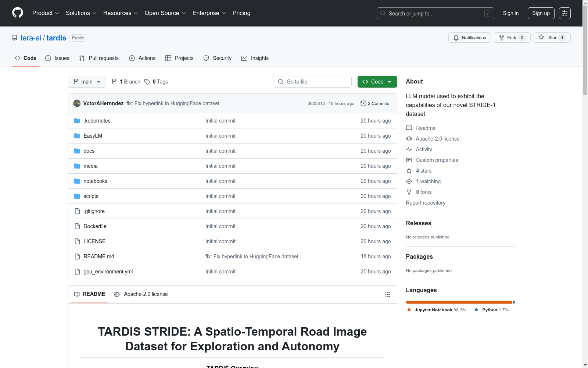Open Python 1.7% language link

(x=492, y=310)
